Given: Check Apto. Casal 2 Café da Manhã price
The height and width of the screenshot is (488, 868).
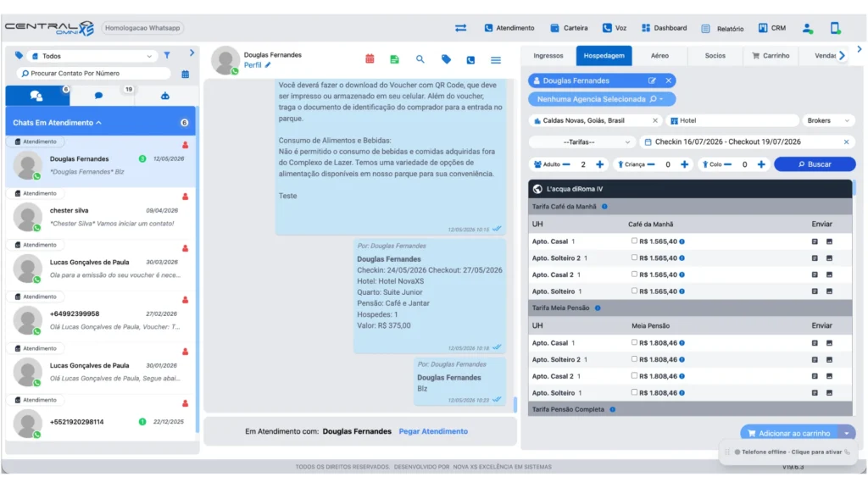Looking at the screenshot, I should pyautogui.click(x=634, y=274).
